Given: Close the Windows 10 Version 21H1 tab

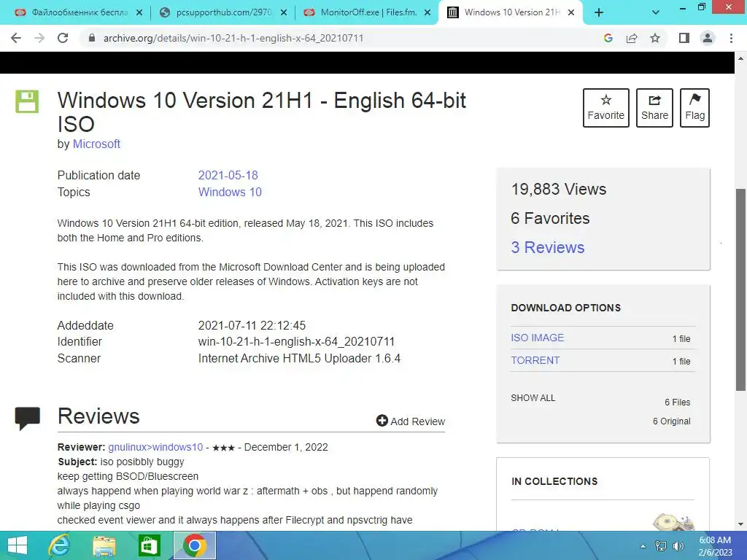Looking at the screenshot, I should point(571,13).
